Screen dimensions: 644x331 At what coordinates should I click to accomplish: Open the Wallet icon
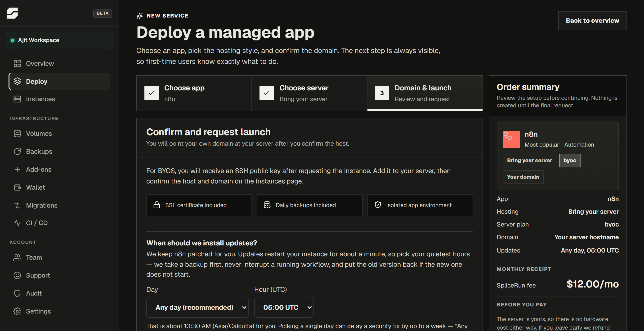pos(17,187)
